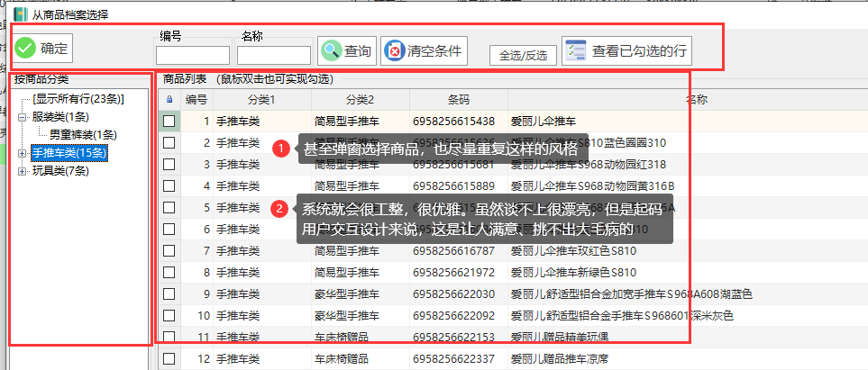Select 手推车类(15条) category
The width and height of the screenshot is (868, 370).
69,153
